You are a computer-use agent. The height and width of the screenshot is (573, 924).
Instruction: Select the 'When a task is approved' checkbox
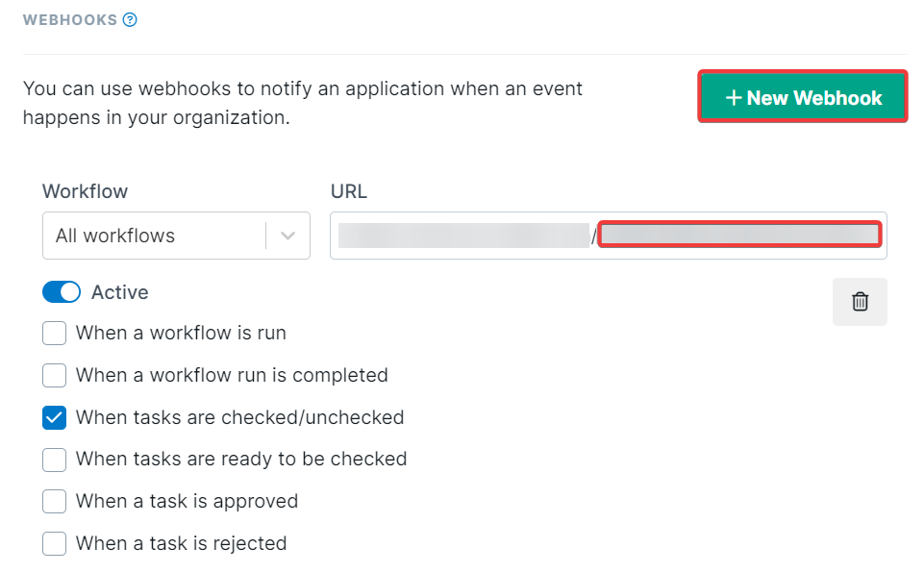[55, 501]
